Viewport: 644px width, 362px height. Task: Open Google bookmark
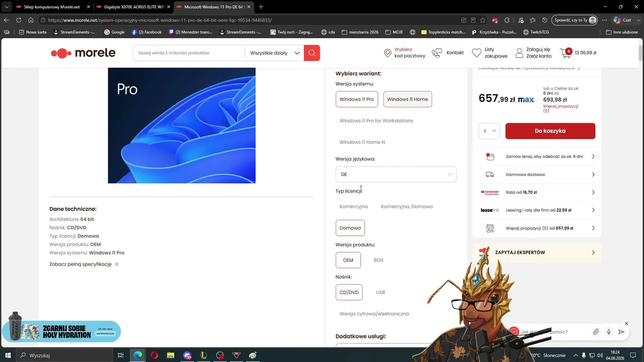point(114,32)
